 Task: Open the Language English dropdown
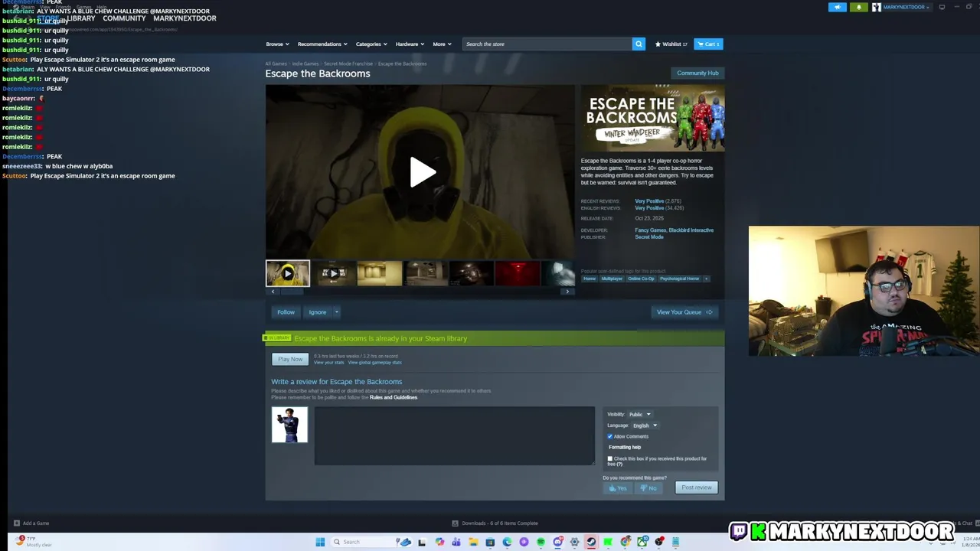(645, 425)
